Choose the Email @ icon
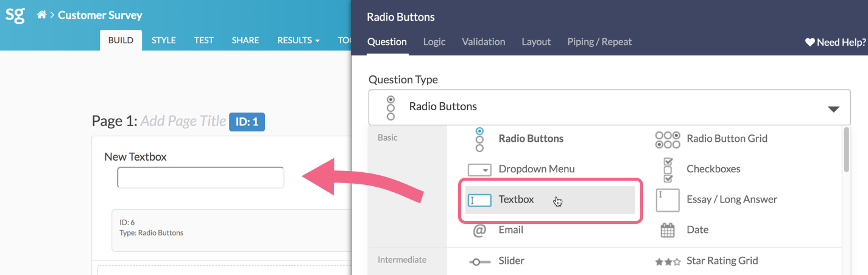 click(479, 230)
